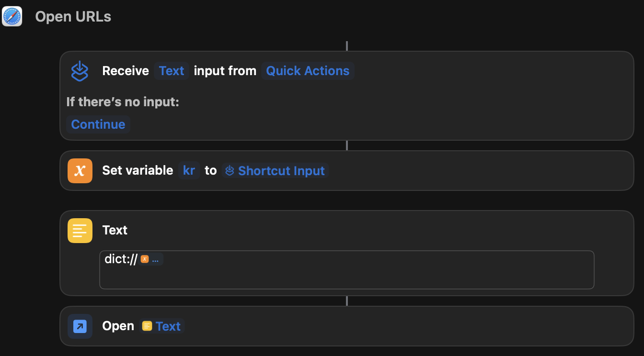The height and width of the screenshot is (356, 644).
Task: Click the Open action label
Action: point(118,326)
